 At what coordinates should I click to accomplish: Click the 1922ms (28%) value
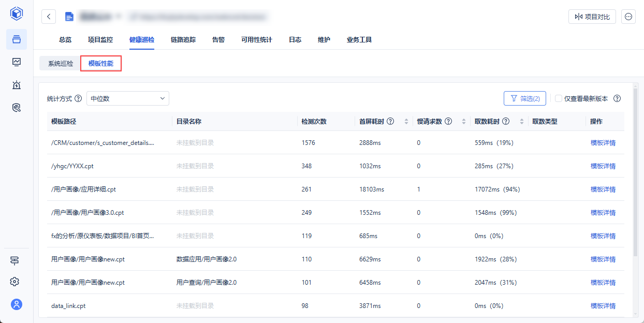click(x=496, y=259)
